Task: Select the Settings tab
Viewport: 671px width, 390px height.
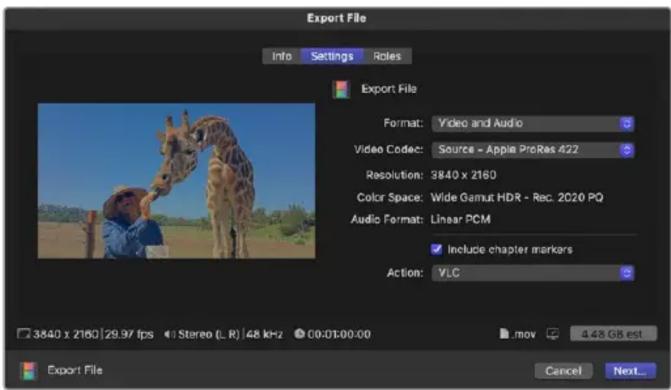Action: [332, 56]
